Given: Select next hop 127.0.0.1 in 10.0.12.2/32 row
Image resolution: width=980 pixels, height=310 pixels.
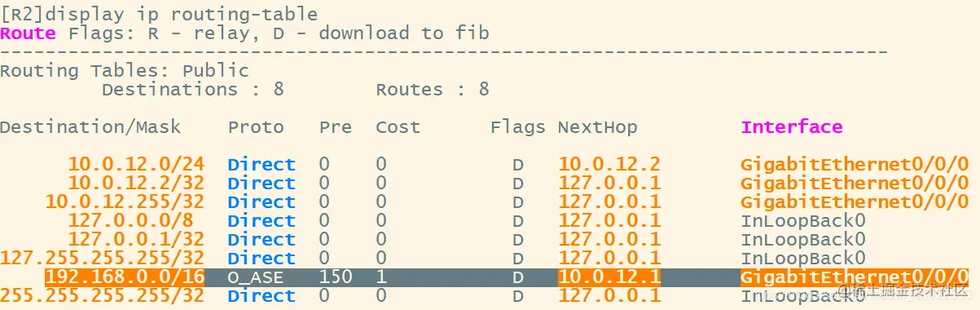Looking at the screenshot, I should coord(609,184).
